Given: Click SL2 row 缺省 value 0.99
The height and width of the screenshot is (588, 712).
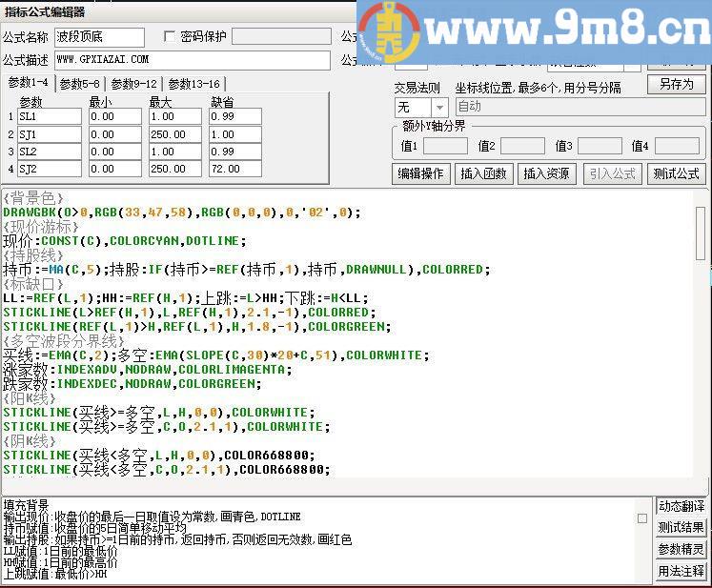Looking at the screenshot, I should pos(235,152).
